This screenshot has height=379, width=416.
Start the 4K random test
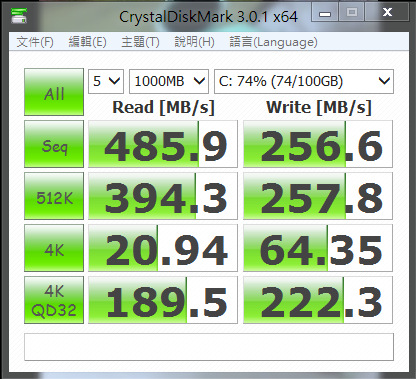pos(54,248)
